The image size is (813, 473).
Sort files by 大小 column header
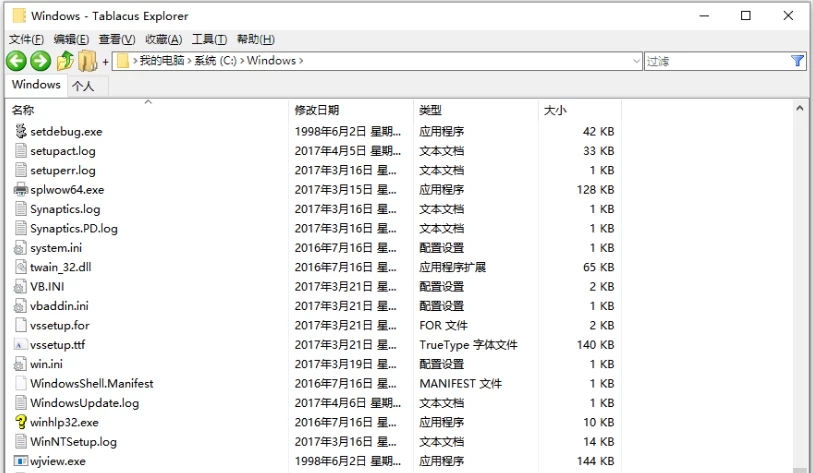[x=555, y=109]
